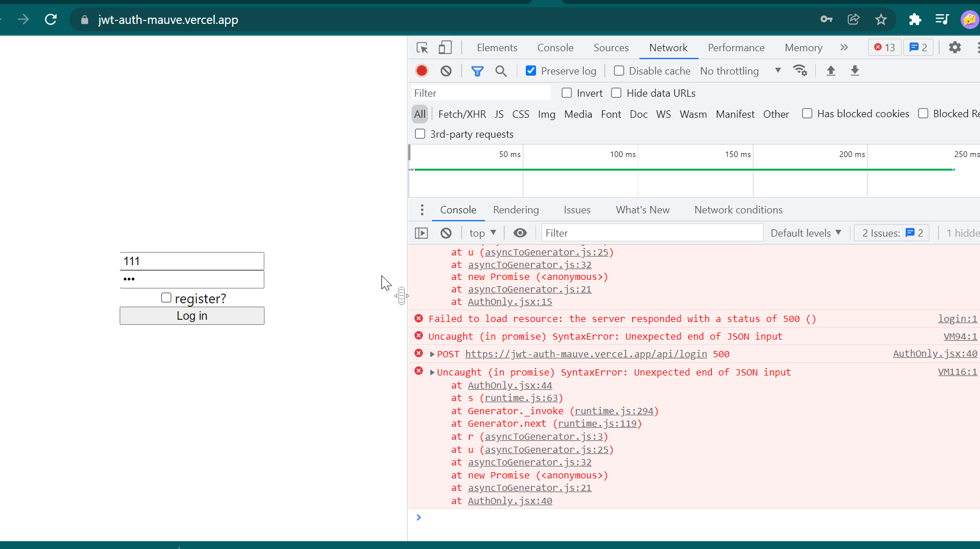Clear the console output

coord(446,233)
